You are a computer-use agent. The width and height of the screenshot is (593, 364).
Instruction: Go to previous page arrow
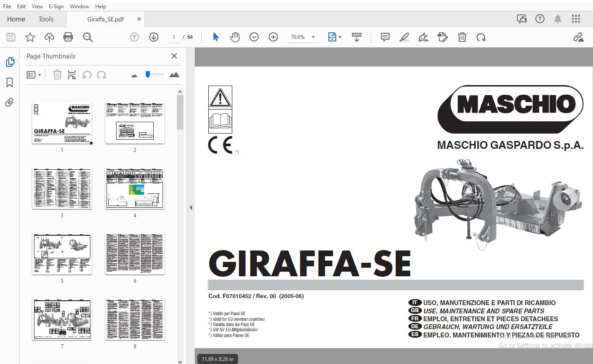pos(134,38)
